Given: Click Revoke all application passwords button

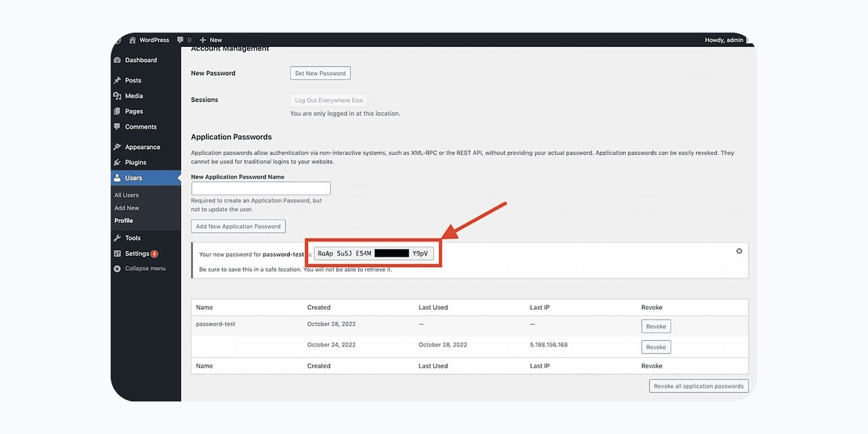Looking at the screenshot, I should click(699, 386).
